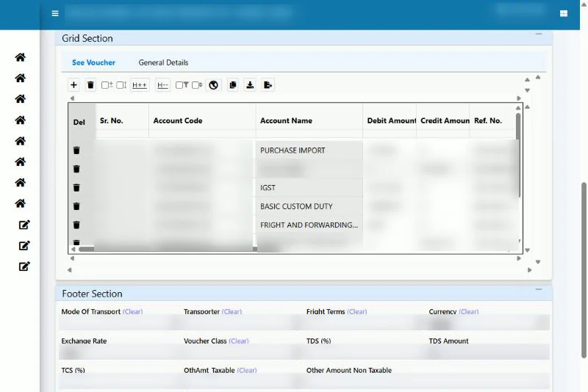Click the Currency input field
Screen dimensions: 588x392
(489, 323)
